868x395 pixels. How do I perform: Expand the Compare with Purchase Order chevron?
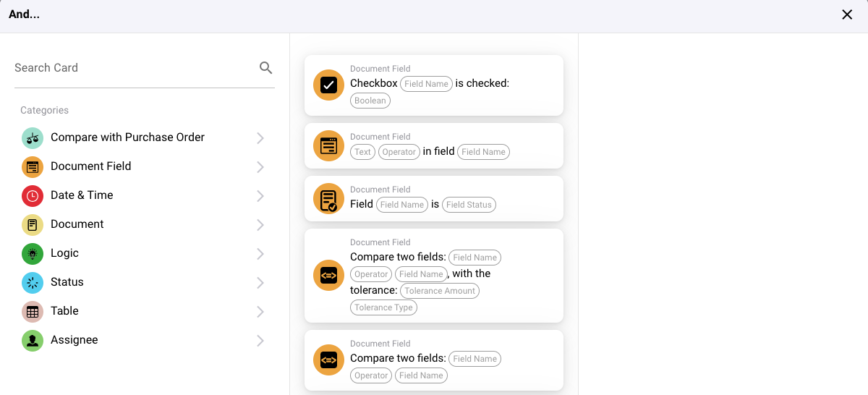[260, 138]
